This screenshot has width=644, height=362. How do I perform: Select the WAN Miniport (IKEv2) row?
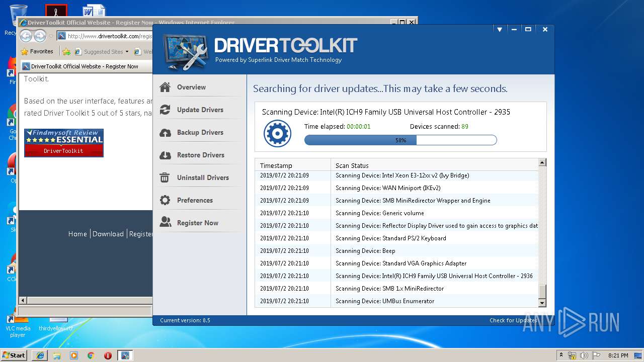(396, 188)
